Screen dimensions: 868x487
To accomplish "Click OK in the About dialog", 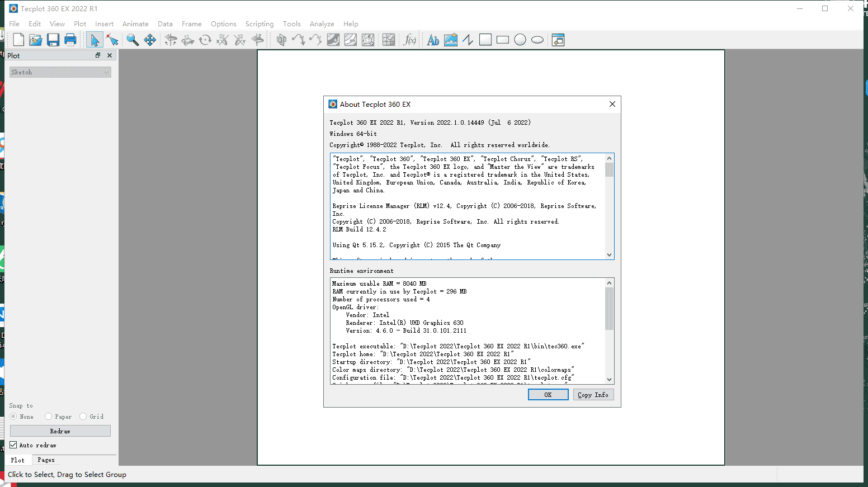I will (x=548, y=395).
